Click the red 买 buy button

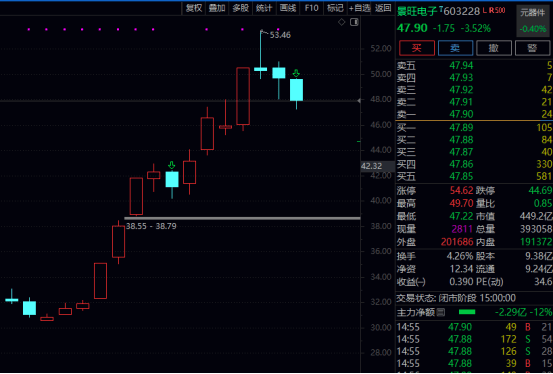(x=417, y=48)
